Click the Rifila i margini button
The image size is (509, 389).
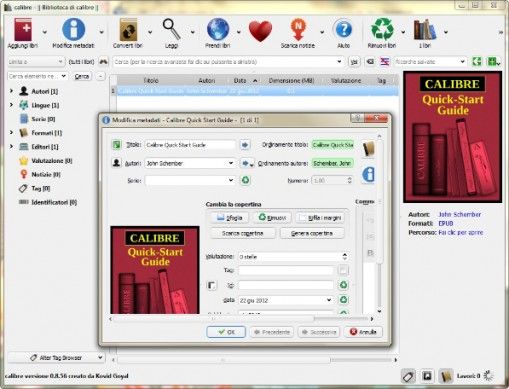tap(320, 218)
